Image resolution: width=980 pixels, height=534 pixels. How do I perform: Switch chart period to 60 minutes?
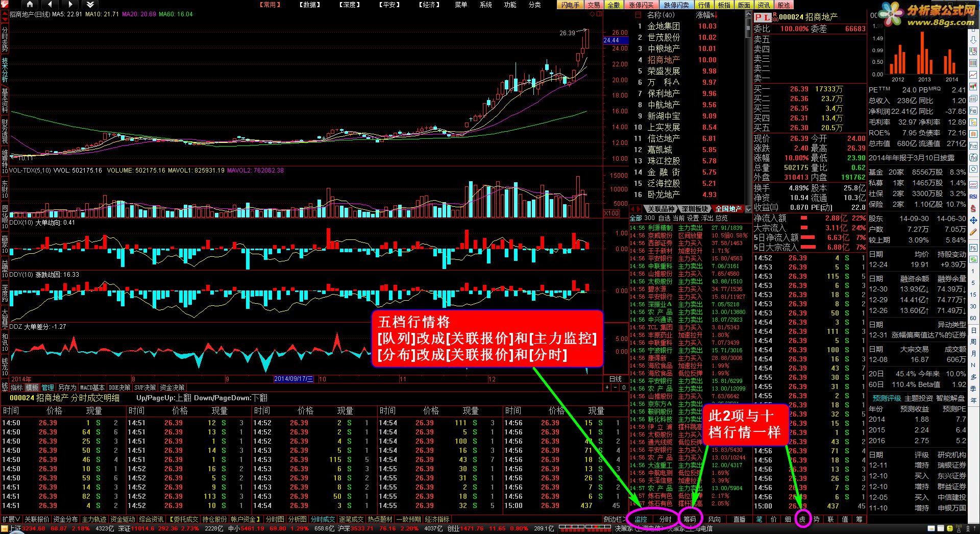click(x=973, y=318)
